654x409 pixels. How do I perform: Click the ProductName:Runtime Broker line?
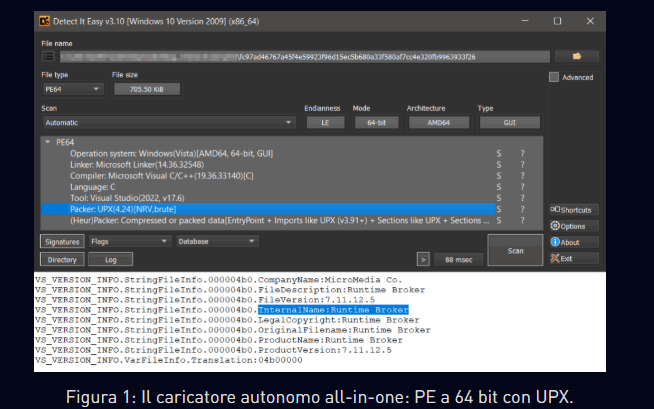(x=219, y=340)
